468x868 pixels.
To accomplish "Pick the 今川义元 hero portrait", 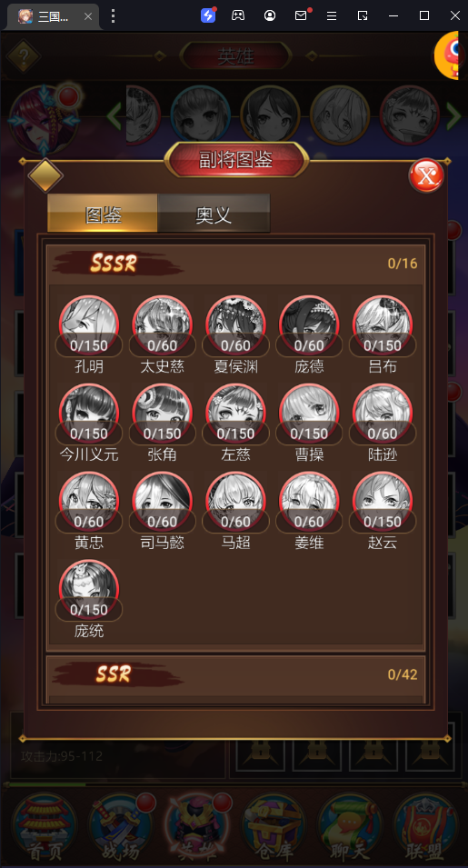I will tap(89, 414).
